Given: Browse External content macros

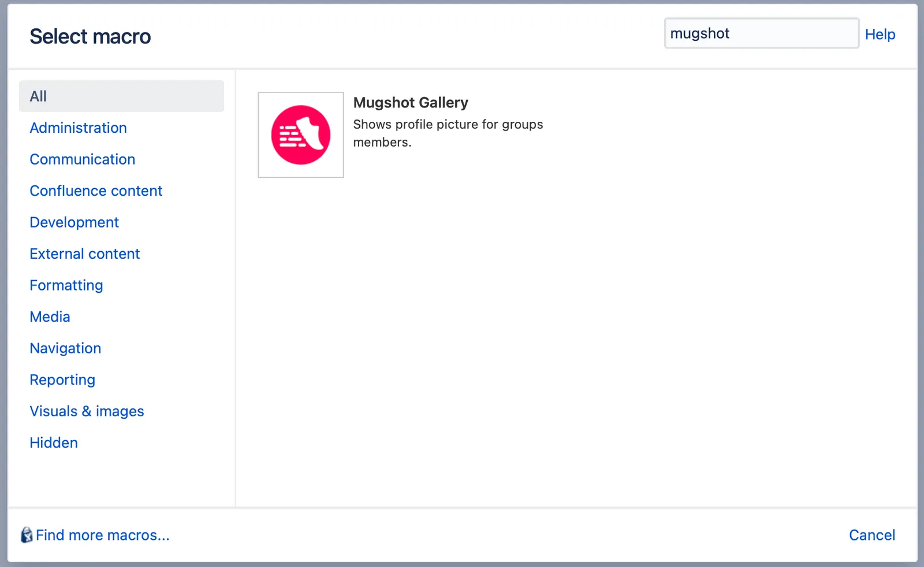Looking at the screenshot, I should tap(85, 253).
